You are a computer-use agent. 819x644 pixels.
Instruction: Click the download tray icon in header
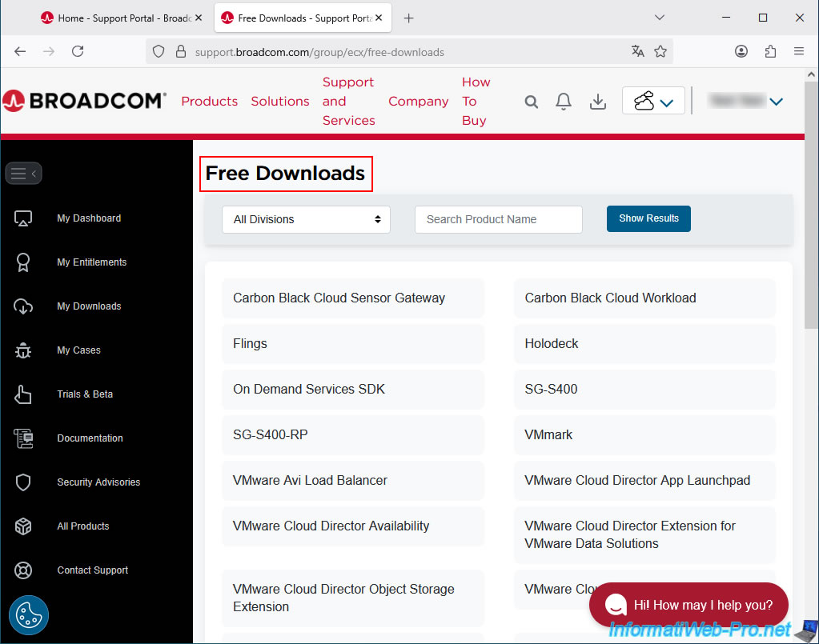click(x=597, y=102)
